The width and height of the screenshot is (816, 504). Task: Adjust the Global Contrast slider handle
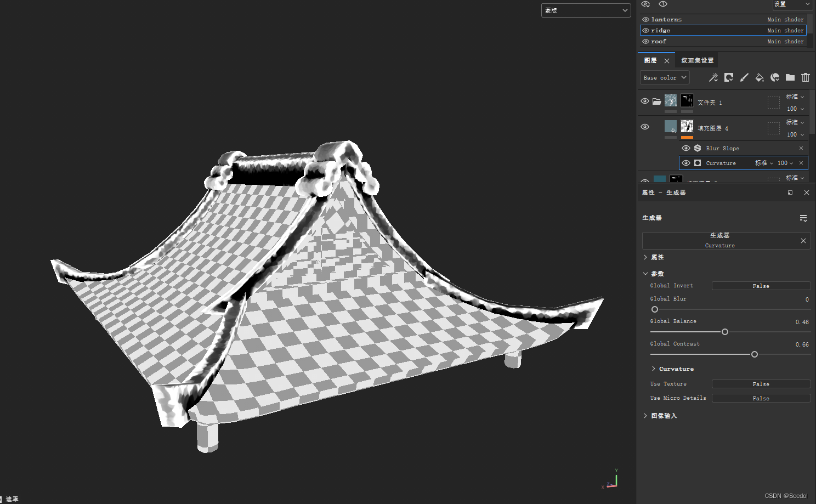755,354
